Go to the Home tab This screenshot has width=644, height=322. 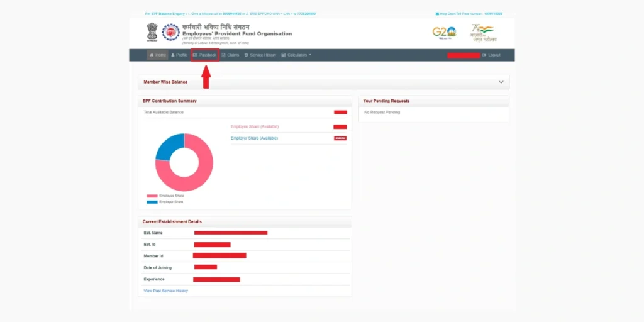pos(158,55)
